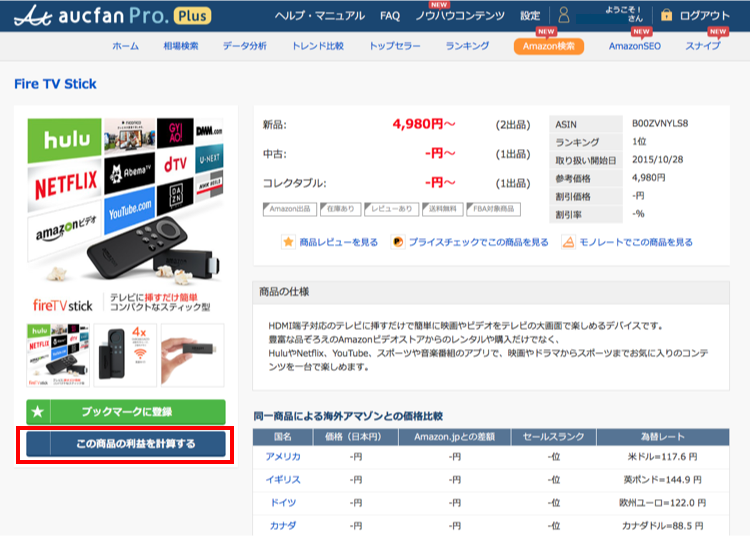Click the logout lock icon
Viewport: 750px width, 536px height.
coord(666,16)
